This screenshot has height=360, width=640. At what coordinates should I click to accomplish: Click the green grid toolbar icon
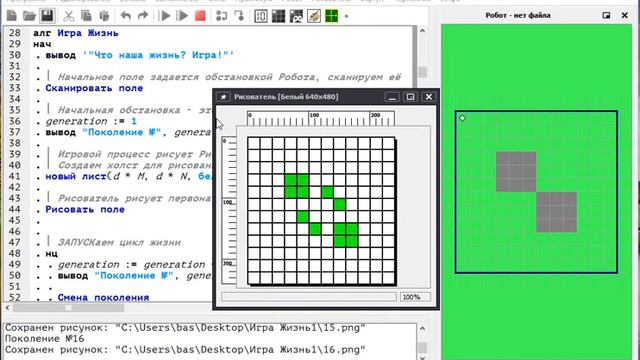(x=331, y=16)
